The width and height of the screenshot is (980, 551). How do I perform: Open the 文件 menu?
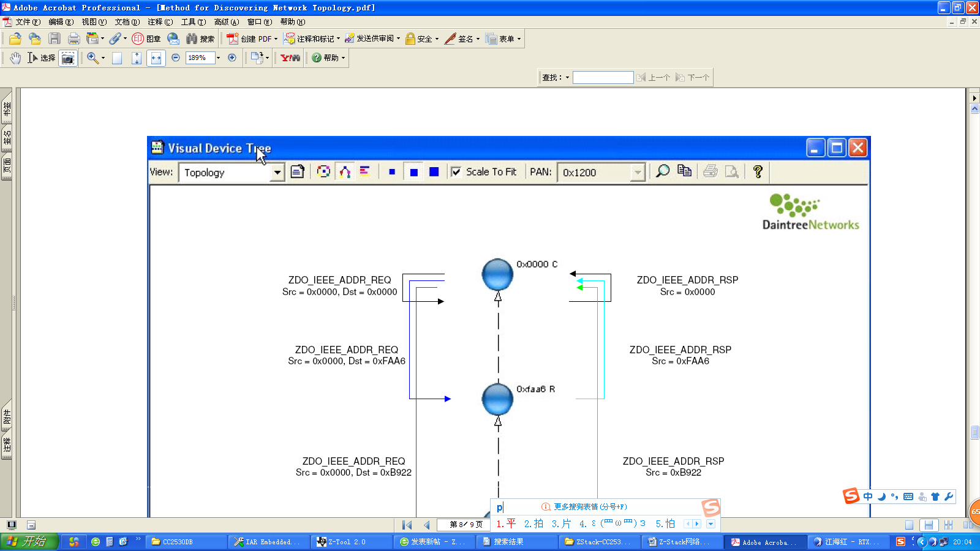tap(28, 22)
